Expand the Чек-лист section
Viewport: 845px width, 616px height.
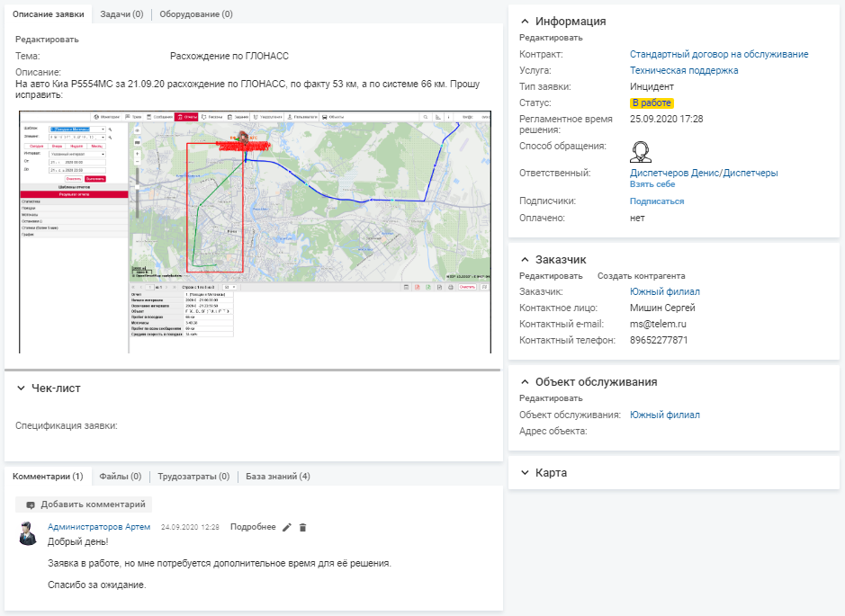(21, 388)
